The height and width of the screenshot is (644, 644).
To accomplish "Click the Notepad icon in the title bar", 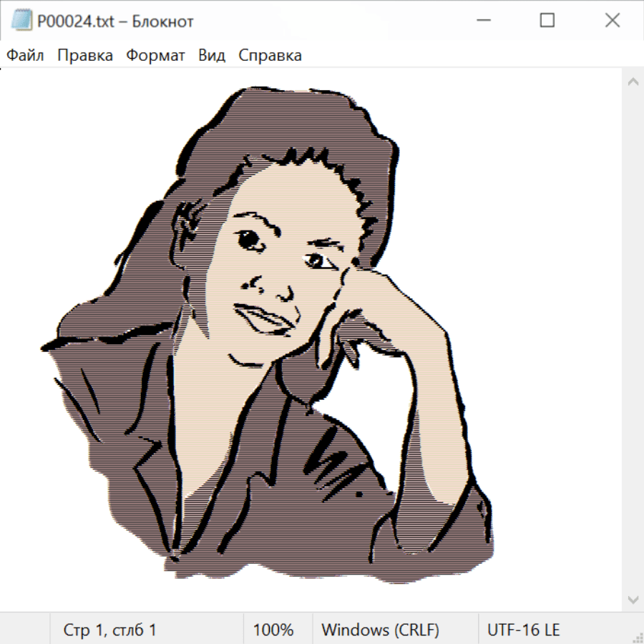I will coord(21,21).
